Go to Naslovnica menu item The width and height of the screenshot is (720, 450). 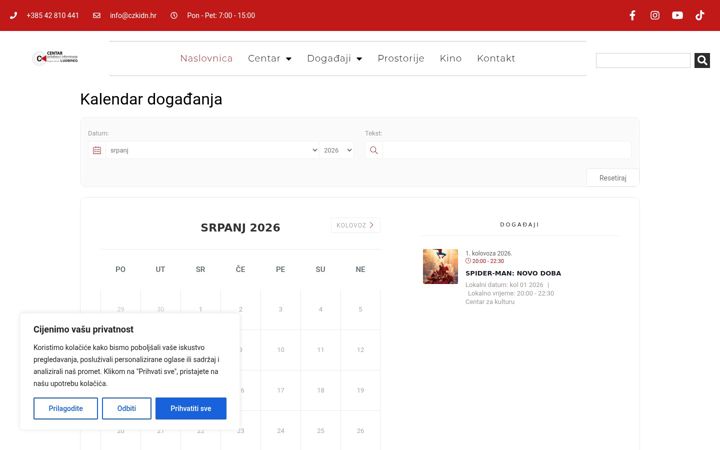coord(206,58)
